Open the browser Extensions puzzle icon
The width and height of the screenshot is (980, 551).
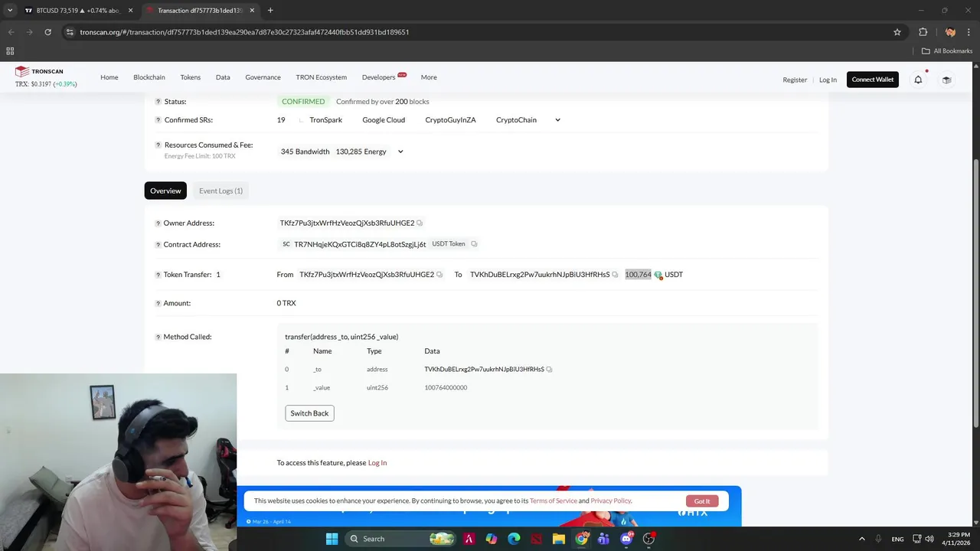(x=923, y=32)
